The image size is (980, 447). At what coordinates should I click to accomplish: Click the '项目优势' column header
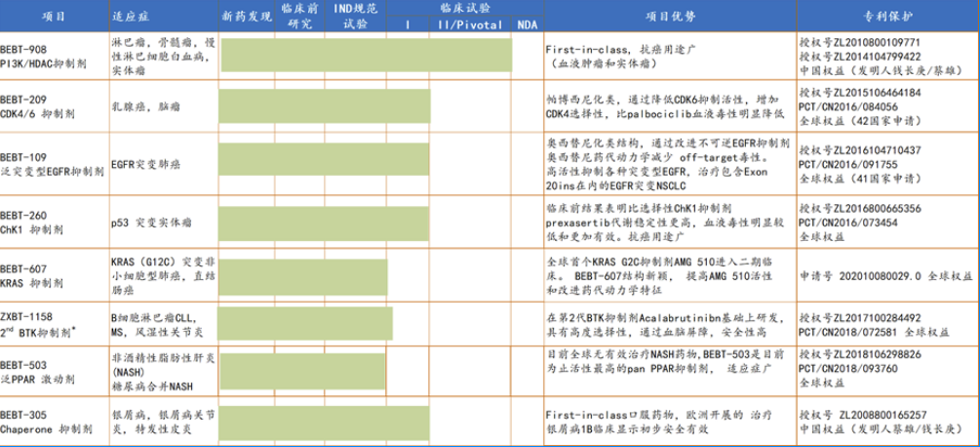click(x=670, y=17)
